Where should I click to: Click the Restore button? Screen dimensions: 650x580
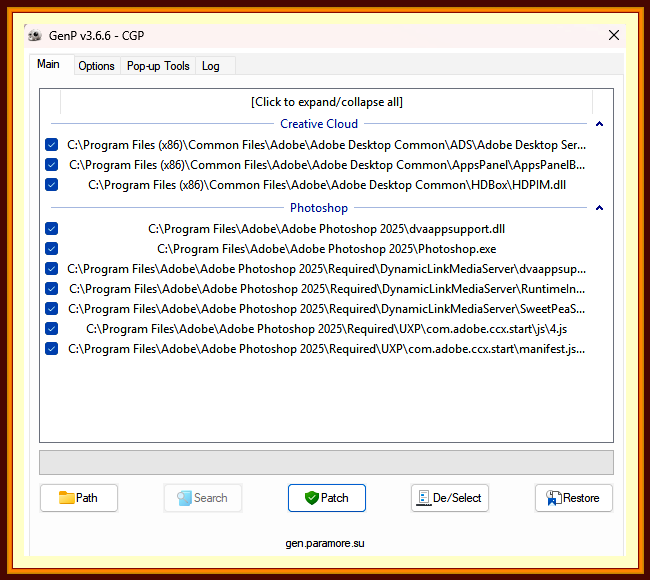574,497
